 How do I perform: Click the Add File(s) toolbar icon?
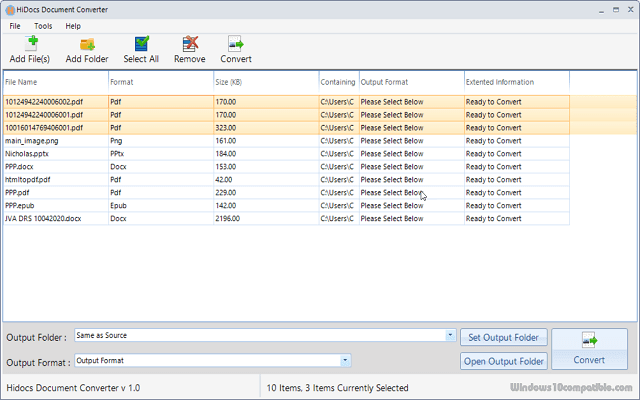32,44
